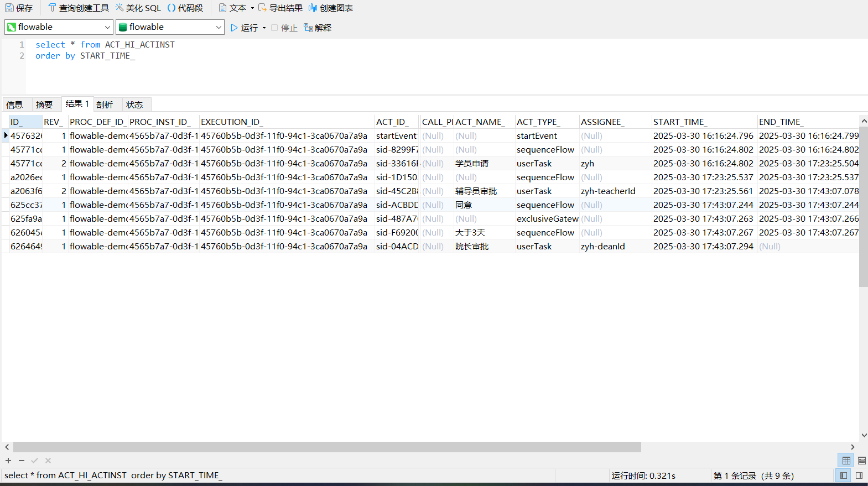This screenshot has width=868, height=486.
Task: Toggle the left side pane button
Action: pyautogui.click(x=843, y=475)
